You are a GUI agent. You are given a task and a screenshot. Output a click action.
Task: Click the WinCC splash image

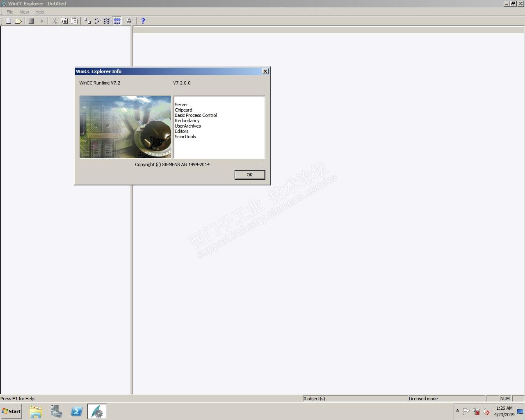click(x=125, y=127)
